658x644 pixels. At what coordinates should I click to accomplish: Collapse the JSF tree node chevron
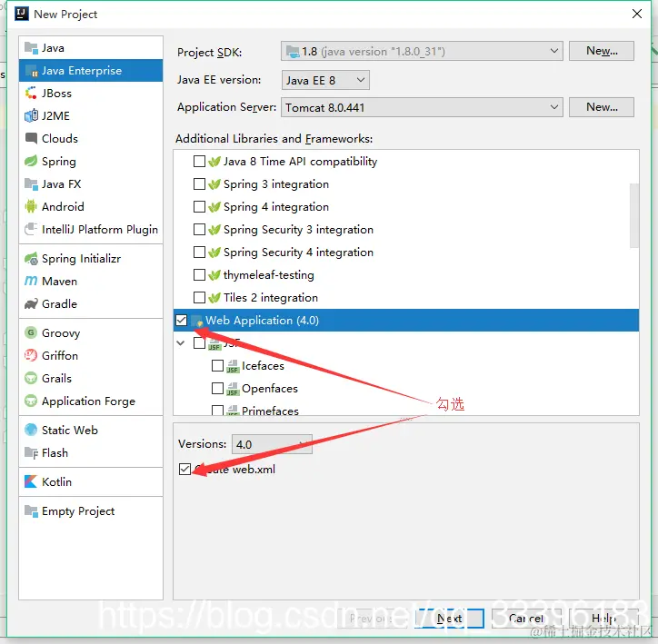tap(181, 343)
